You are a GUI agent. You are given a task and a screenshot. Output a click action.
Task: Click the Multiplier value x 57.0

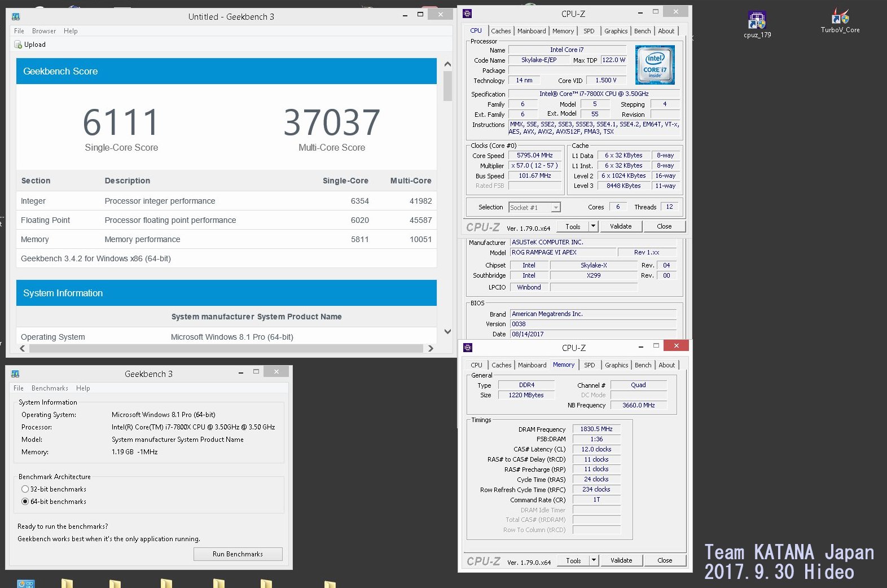[x=534, y=165]
